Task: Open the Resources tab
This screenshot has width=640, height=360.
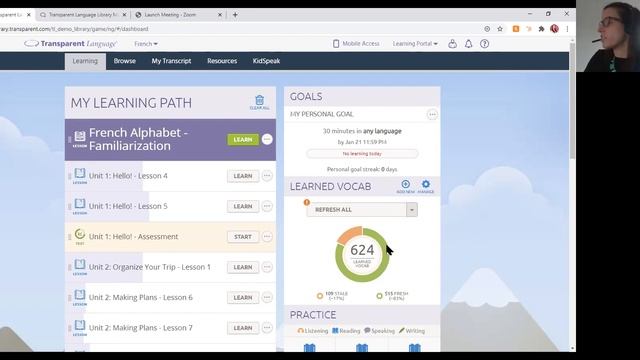Action: pyautogui.click(x=222, y=61)
